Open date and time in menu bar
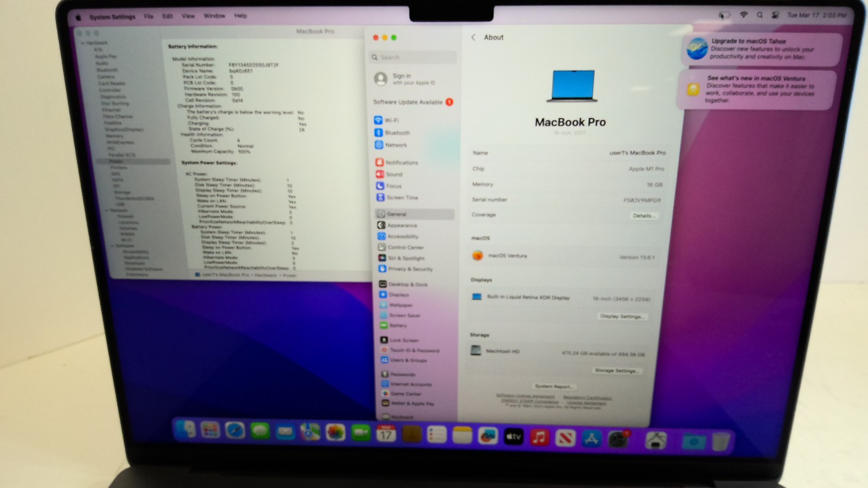Viewport: 868px width, 488px height. point(816,15)
